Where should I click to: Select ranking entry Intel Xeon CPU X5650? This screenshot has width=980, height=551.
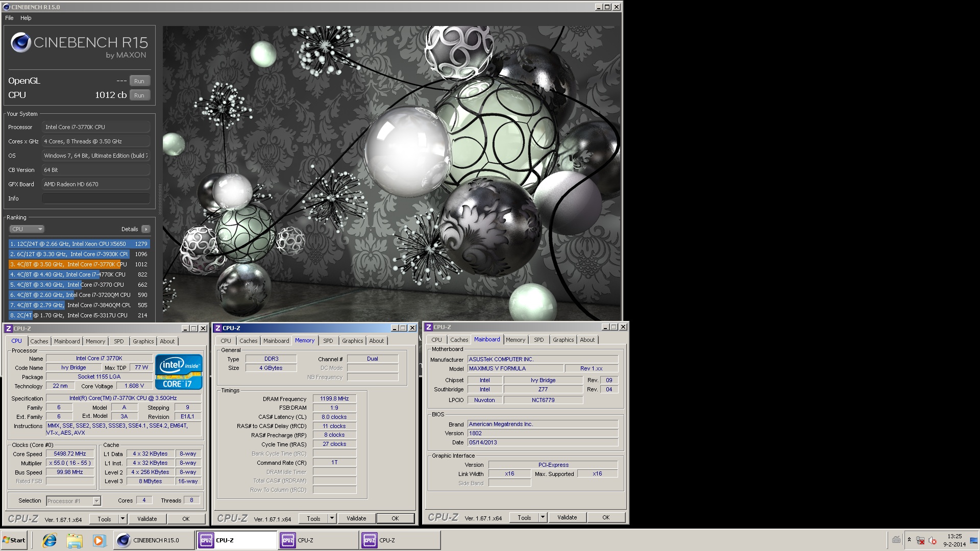click(79, 244)
